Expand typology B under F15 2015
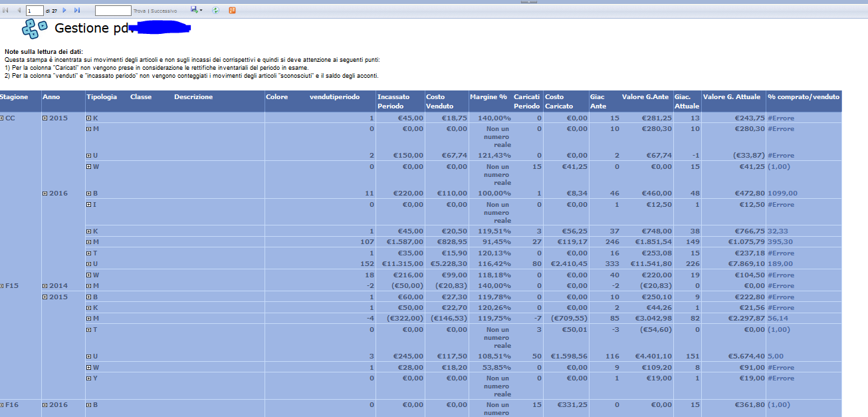The height and width of the screenshot is (417, 868). [x=88, y=297]
